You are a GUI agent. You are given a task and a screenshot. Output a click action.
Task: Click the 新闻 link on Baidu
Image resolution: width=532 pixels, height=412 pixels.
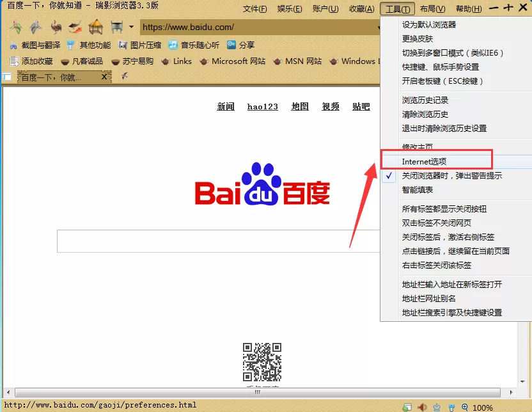click(x=226, y=107)
